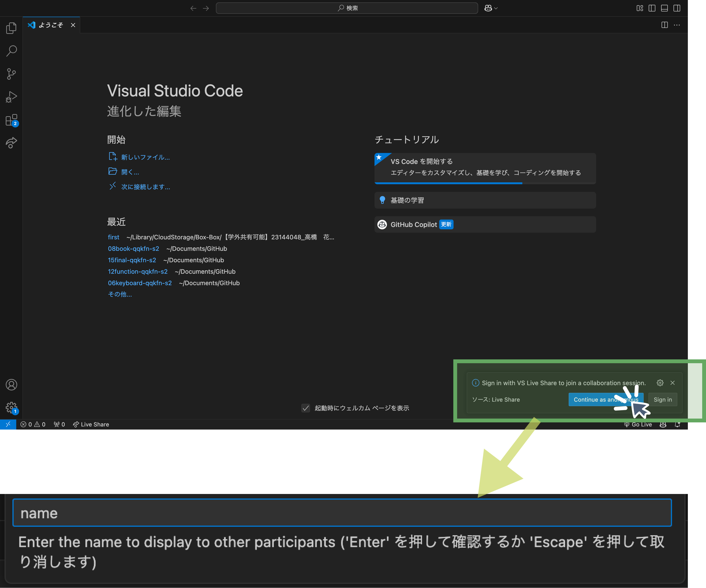Toggle the bottom panel
This screenshot has width=706, height=588.
664,8
